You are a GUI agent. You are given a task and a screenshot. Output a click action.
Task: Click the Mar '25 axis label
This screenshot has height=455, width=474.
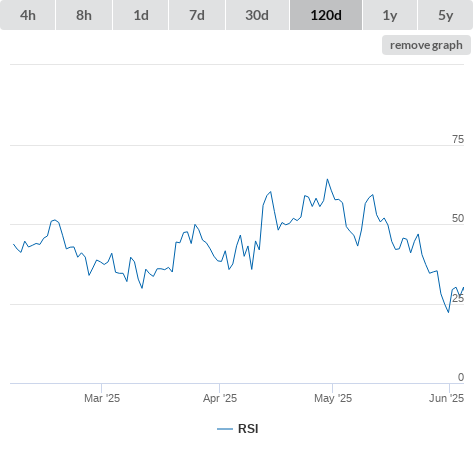click(x=102, y=398)
